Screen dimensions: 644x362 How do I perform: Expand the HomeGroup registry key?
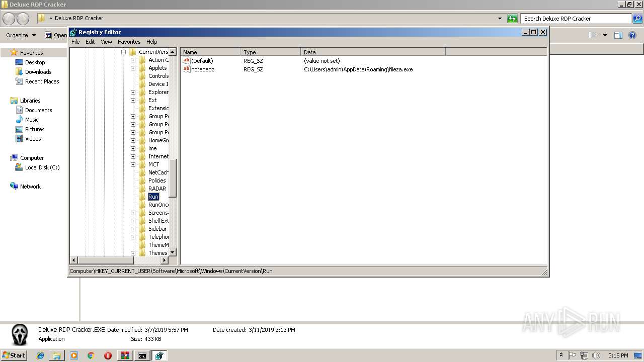(133, 140)
